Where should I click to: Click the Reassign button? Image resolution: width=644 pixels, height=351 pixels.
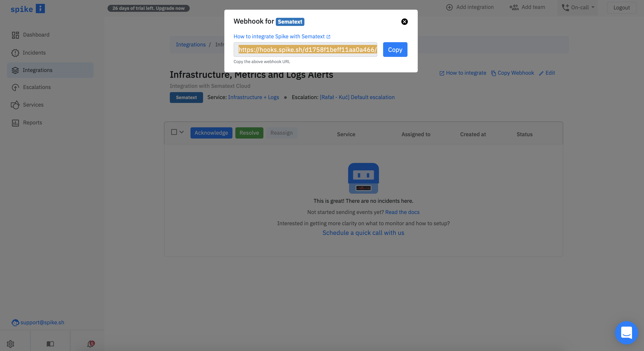click(x=282, y=133)
